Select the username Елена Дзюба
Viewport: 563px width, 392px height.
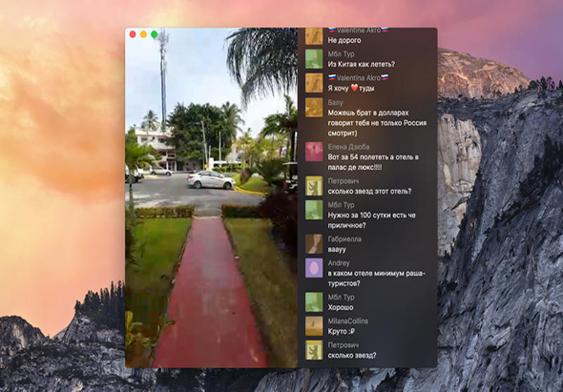(x=348, y=147)
